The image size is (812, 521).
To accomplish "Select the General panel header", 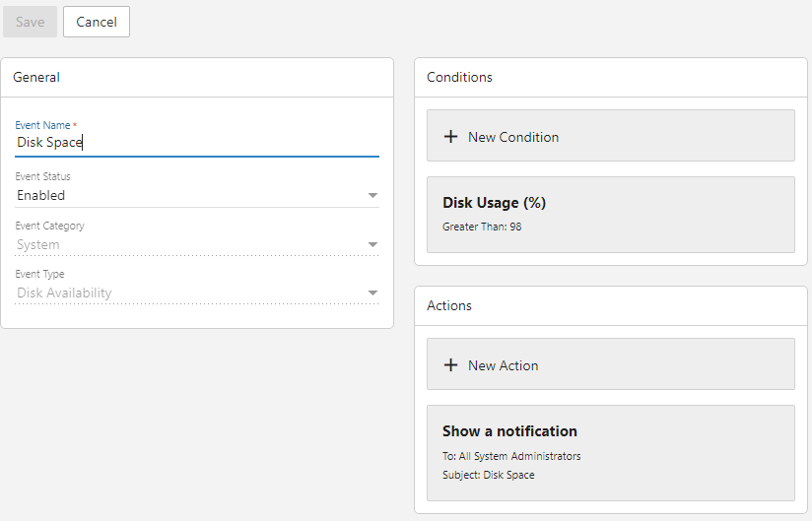I will pyautogui.click(x=36, y=77).
